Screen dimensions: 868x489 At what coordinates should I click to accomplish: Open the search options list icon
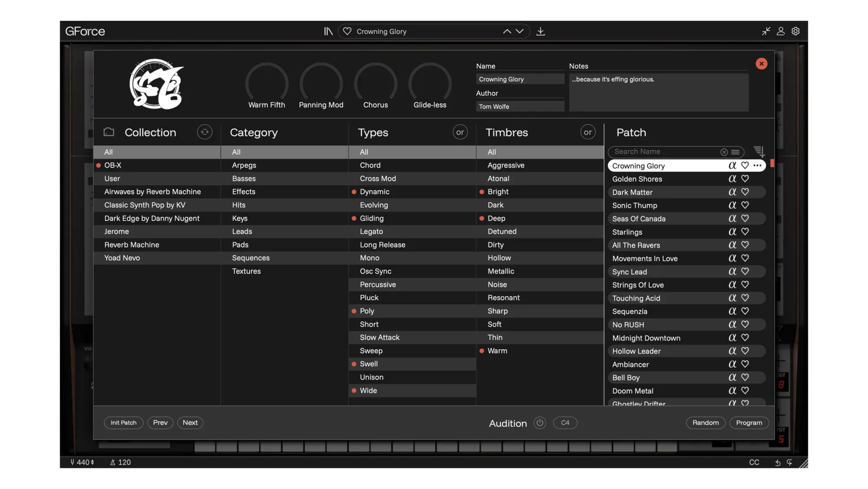pyautogui.click(x=735, y=152)
